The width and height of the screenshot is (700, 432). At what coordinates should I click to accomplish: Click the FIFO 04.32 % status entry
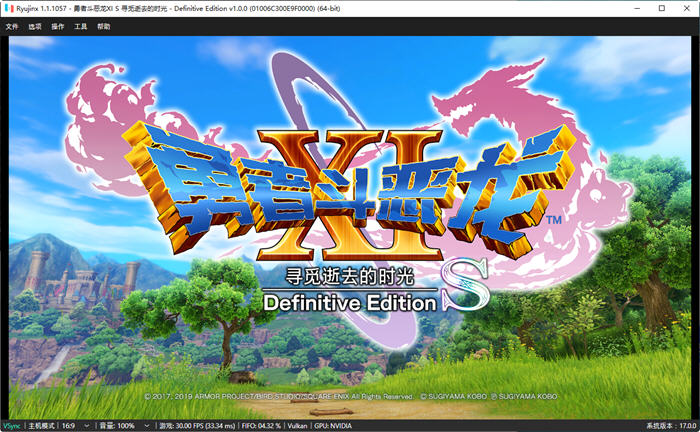261,426
